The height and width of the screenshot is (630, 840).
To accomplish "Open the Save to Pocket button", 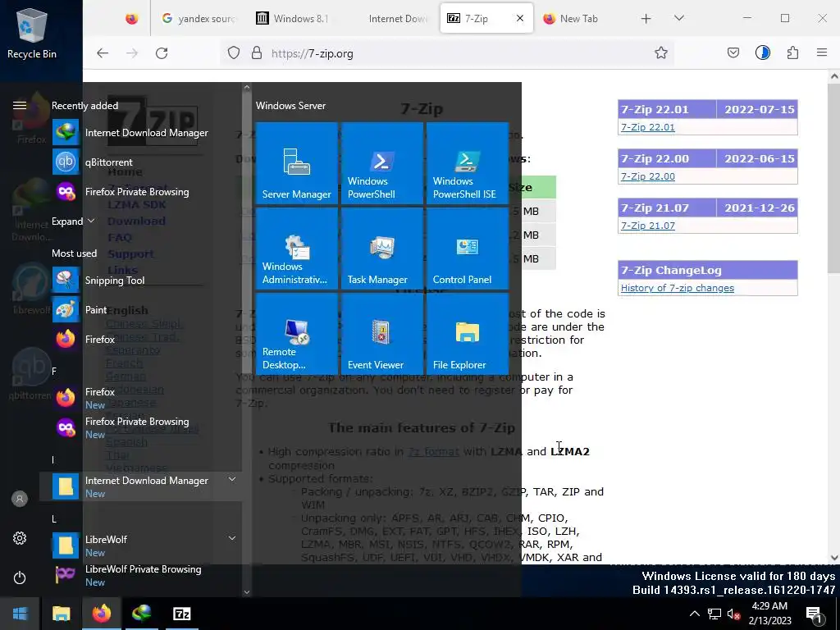I will (x=733, y=52).
